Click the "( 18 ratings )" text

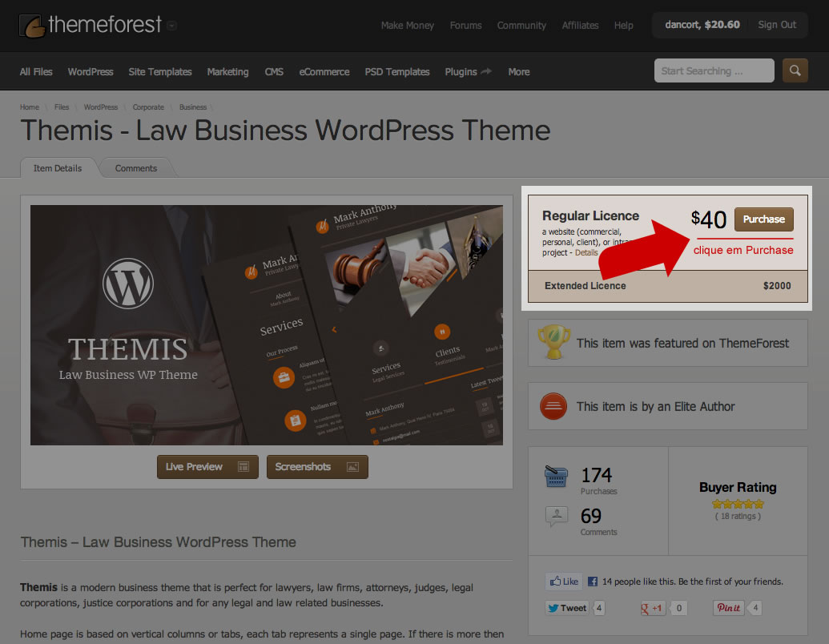[x=738, y=516]
